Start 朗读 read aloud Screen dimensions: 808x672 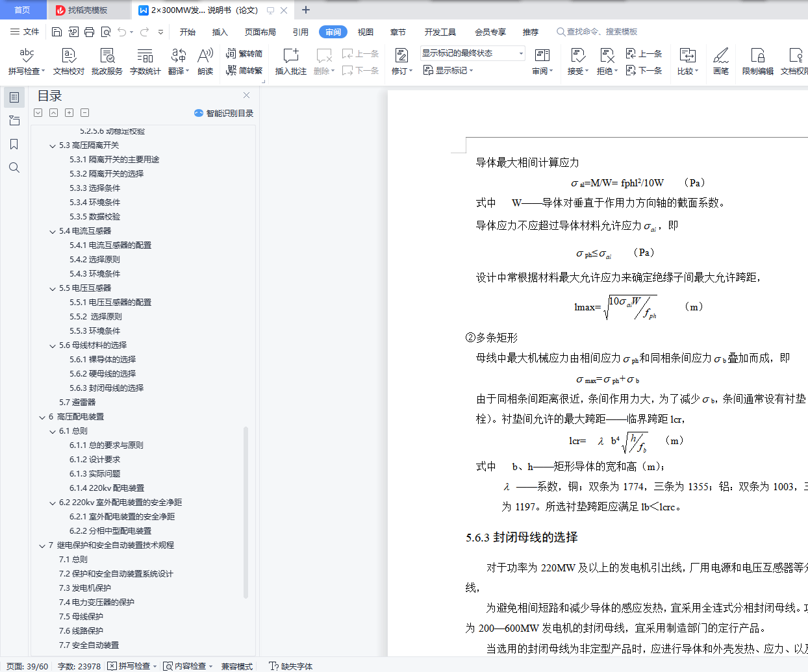pyautogui.click(x=205, y=62)
